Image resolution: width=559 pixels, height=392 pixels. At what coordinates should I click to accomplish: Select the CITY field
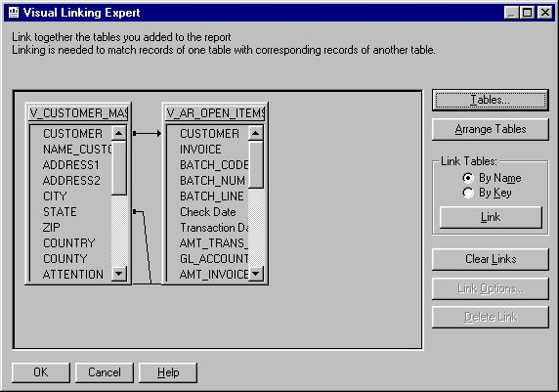pos(55,196)
